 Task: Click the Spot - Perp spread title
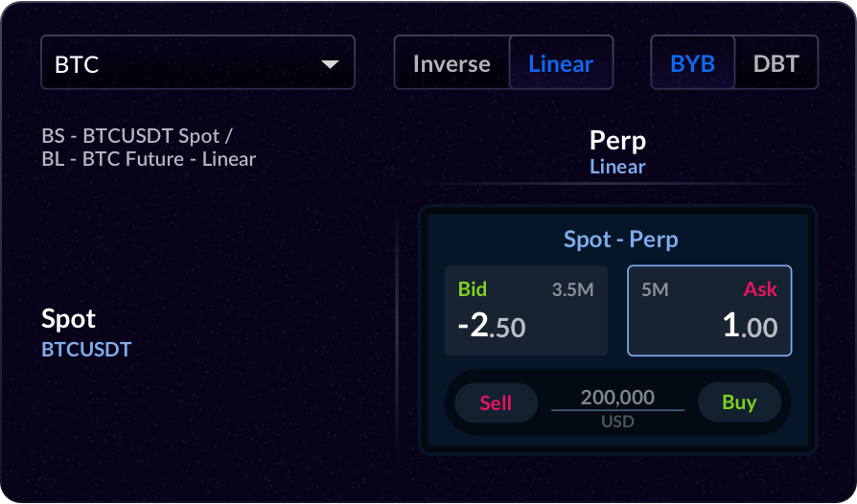[x=620, y=240]
